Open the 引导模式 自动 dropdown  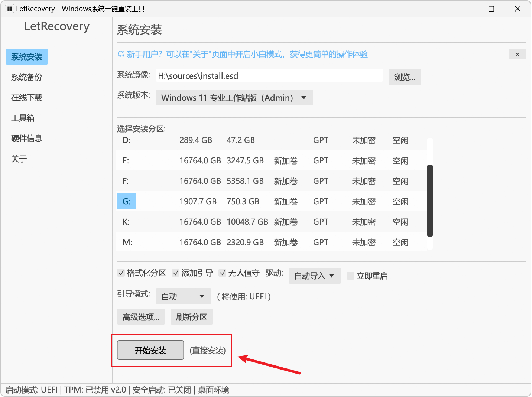tap(183, 296)
